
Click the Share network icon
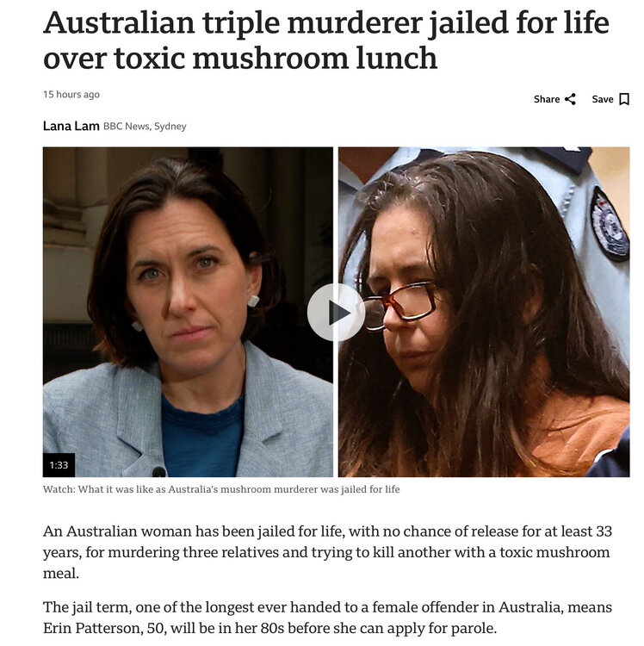[x=570, y=99]
